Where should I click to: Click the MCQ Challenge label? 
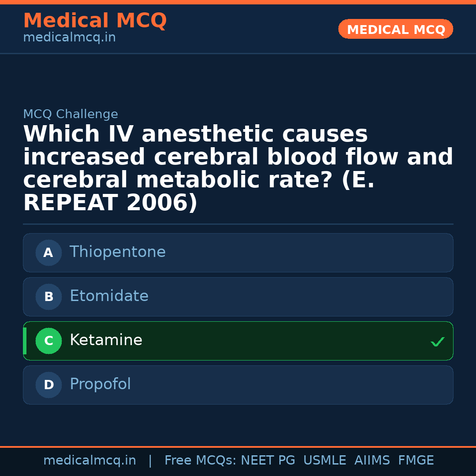tap(71, 114)
